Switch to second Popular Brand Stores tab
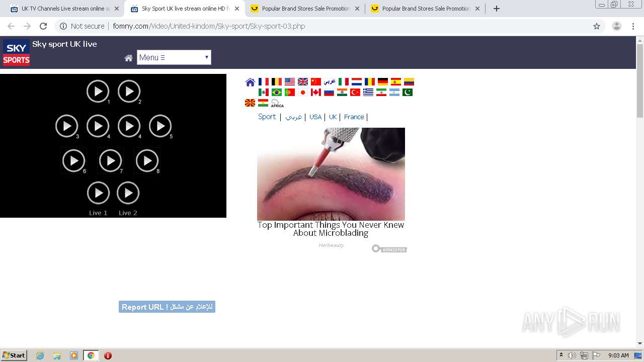The height and width of the screenshot is (362, 644). pos(425,9)
